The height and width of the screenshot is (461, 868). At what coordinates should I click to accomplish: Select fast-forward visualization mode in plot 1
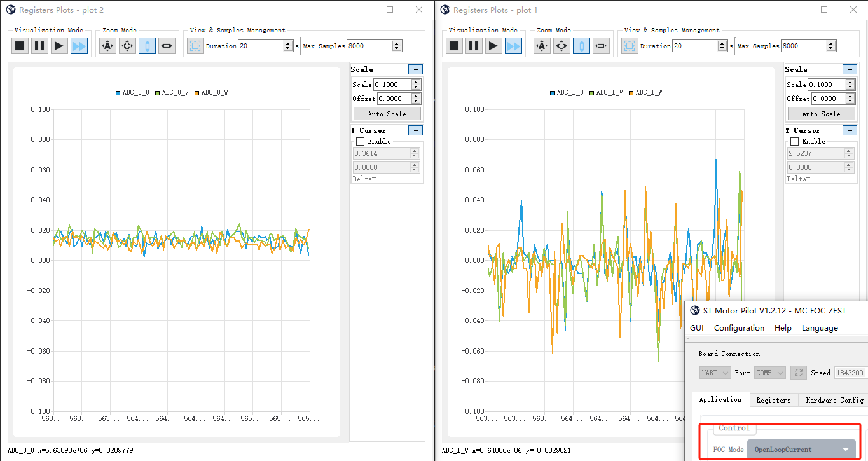[513, 45]
